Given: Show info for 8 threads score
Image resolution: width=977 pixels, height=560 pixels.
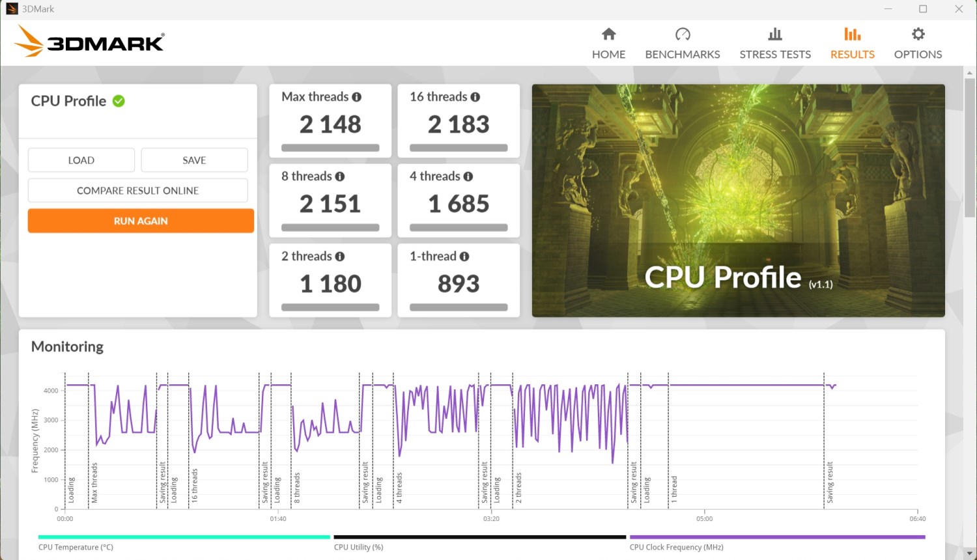Looking at the screenshot, I should pyautogui.click(x=340, y=176).
